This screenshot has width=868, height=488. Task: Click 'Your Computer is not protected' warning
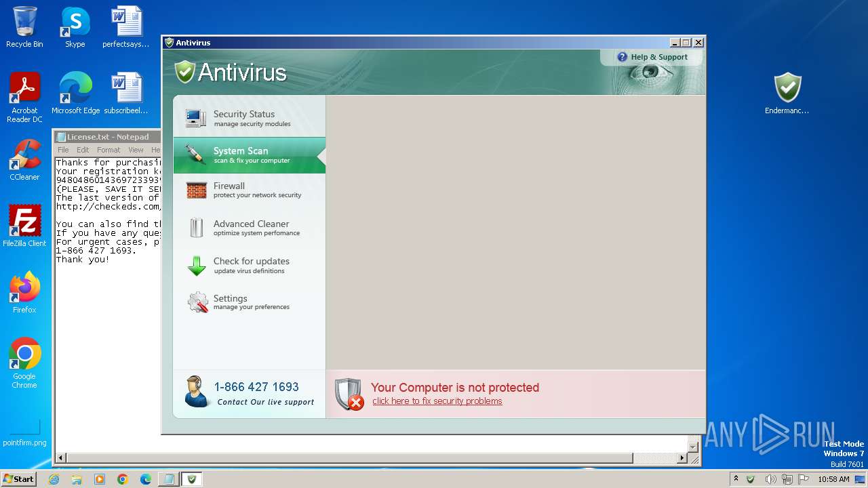click(455, 388)
